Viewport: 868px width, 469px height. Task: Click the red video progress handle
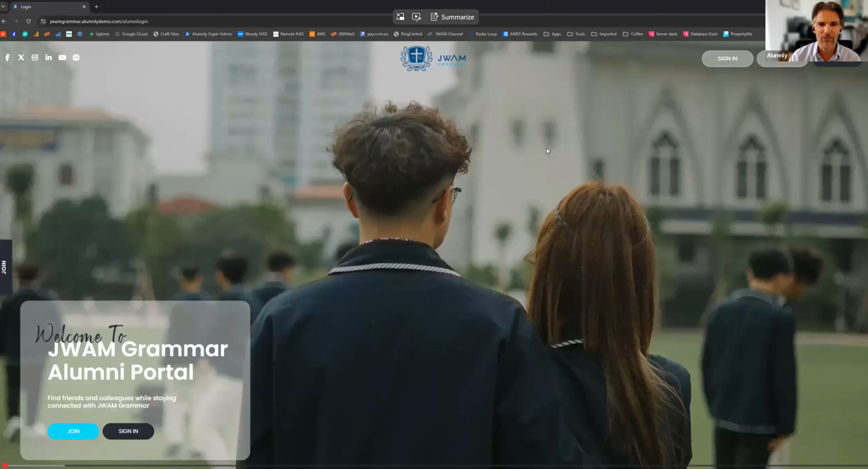(5, 466)
